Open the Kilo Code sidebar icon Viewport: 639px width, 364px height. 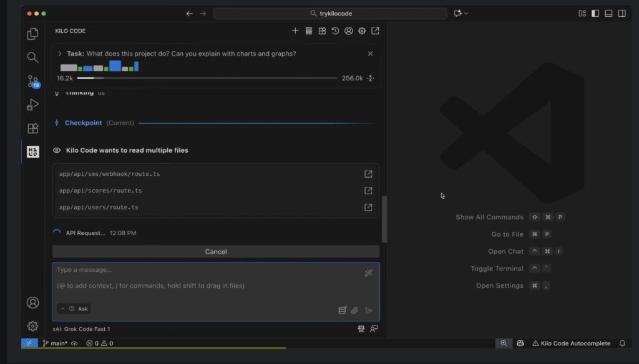(x=32, y=151)
